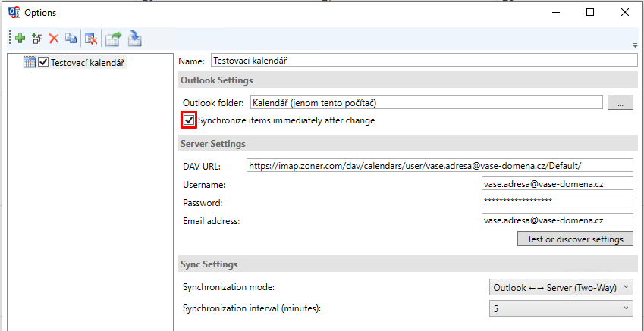Add a new profile with green plus

20,39
